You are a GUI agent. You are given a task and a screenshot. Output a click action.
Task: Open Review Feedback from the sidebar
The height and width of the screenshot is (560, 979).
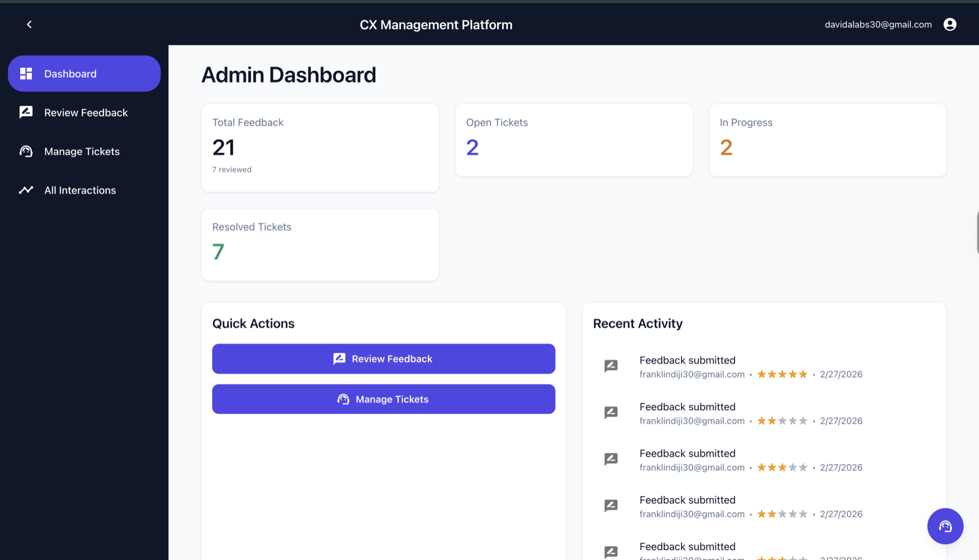pyautogui.click(x=84, y=112)
